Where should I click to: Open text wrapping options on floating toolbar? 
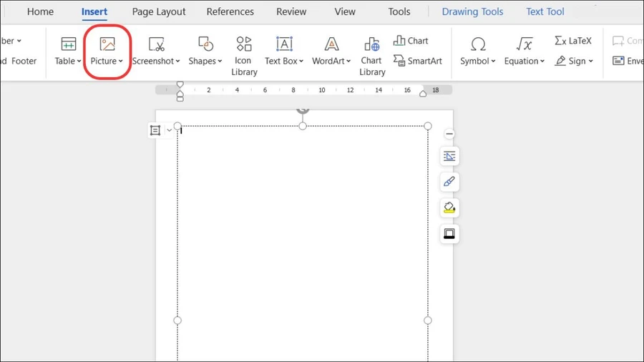click(x=449, y=157)
